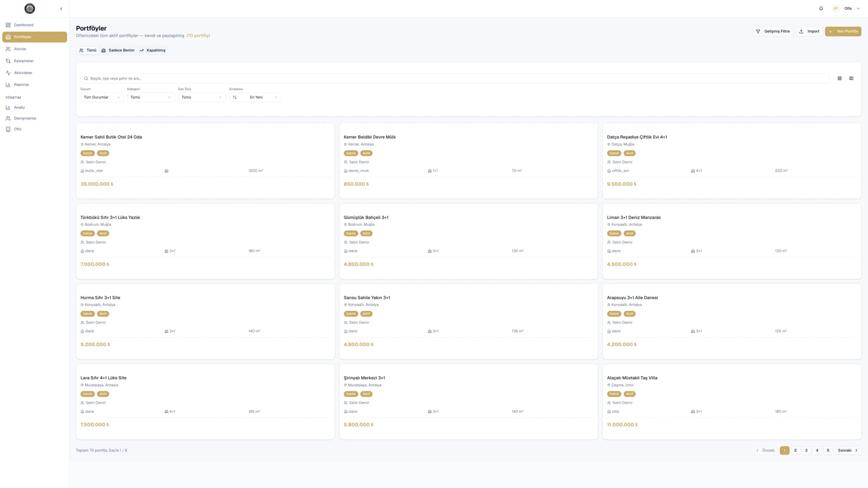Select the Tümü tab
The image size is (868, 488).
click(x=88, y=50)
